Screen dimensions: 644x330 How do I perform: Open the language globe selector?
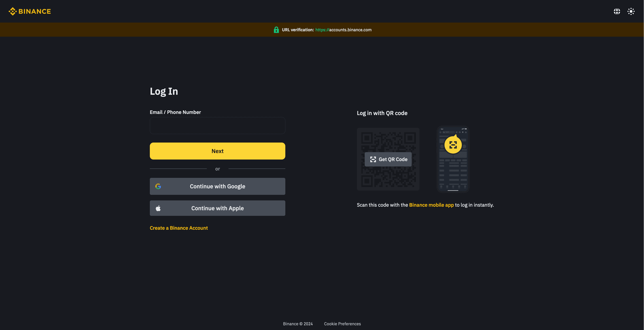pyautogui.click(x=617, y=11)
